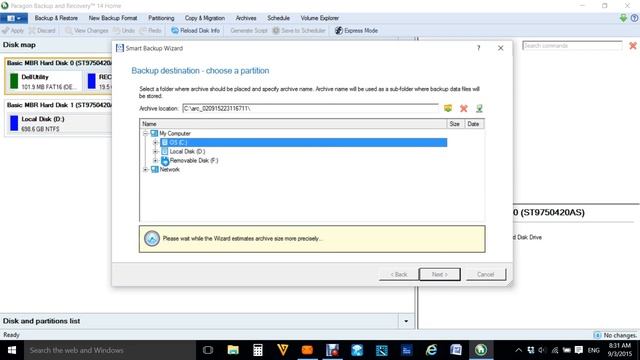The height and width of the screenshot is (360, 640).
Task: Click the No changes status bar entry
Action: pyautogui.click(x=615, y=335)
